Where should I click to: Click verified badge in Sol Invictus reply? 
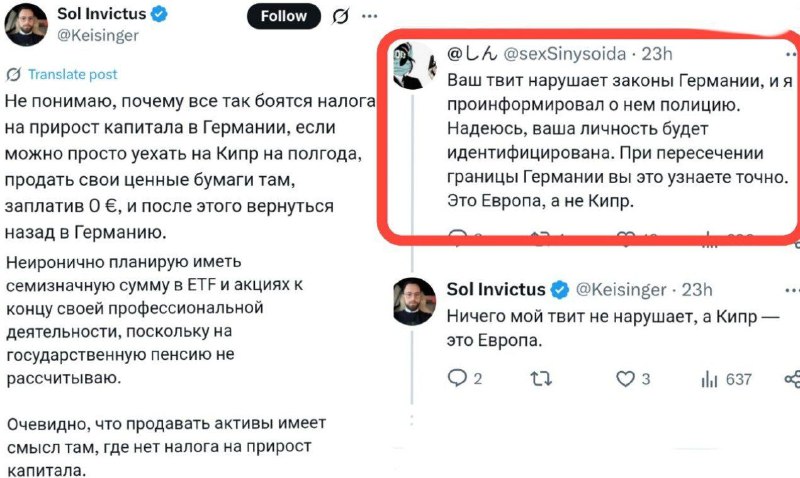pyautogui.click(x=558, y=290)
